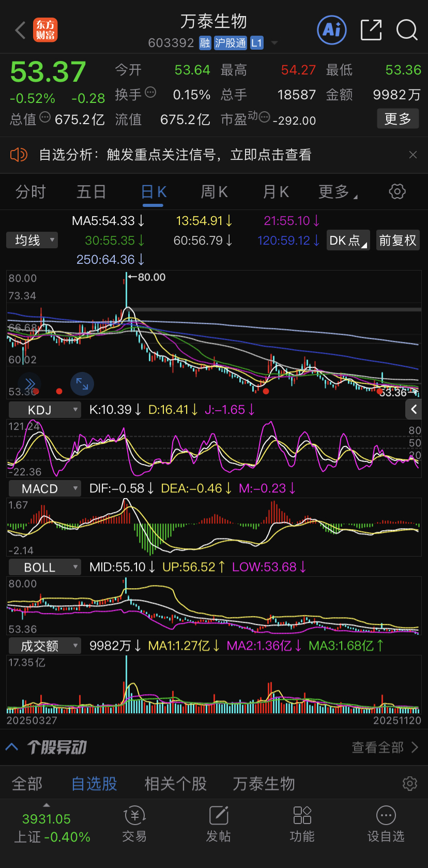Tap the 融 margin tag

(x=205, y=43)
